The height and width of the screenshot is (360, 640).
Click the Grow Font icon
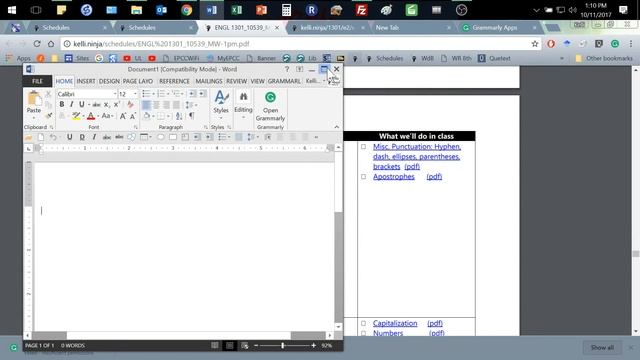pos(123,116)
